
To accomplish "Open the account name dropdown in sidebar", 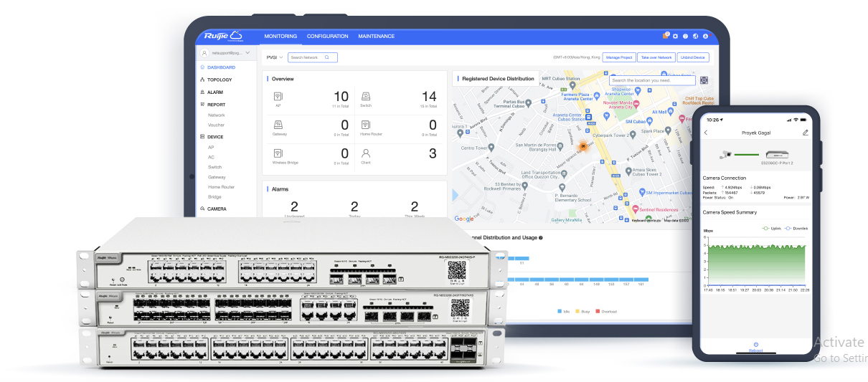I will [227, 53].
